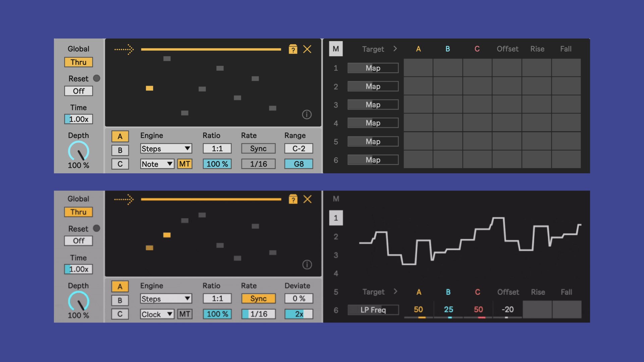Click the M master icon in the mapping panel

pos(336,49)
